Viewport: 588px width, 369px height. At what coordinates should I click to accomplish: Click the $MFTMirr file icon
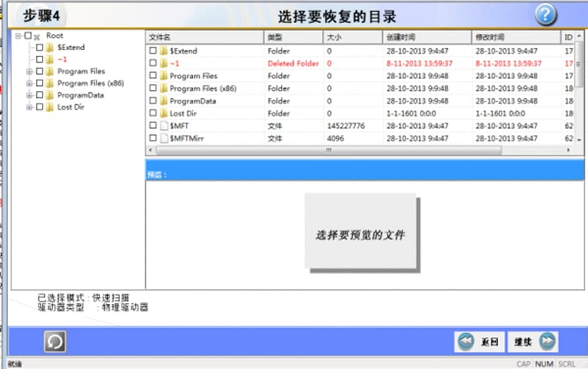[x=164, y=138]
